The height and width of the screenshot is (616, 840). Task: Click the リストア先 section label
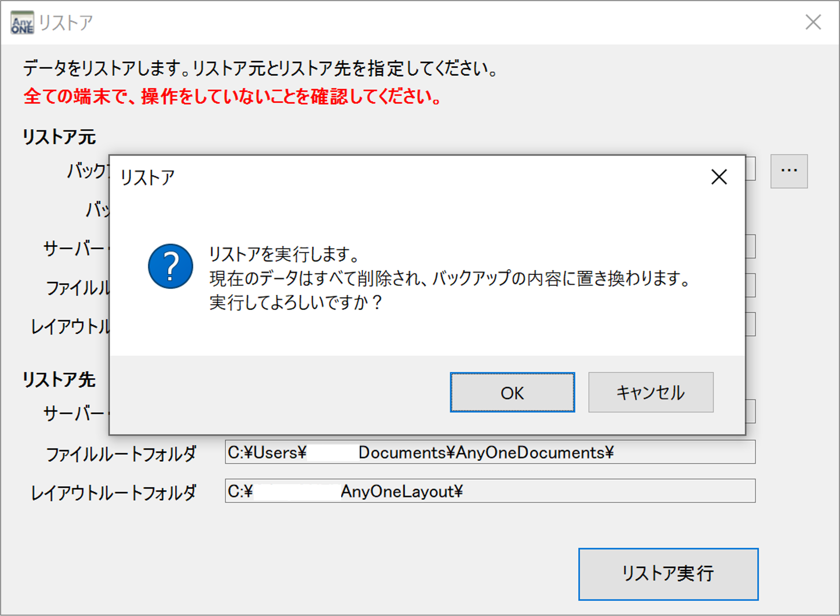click(59, 379)
